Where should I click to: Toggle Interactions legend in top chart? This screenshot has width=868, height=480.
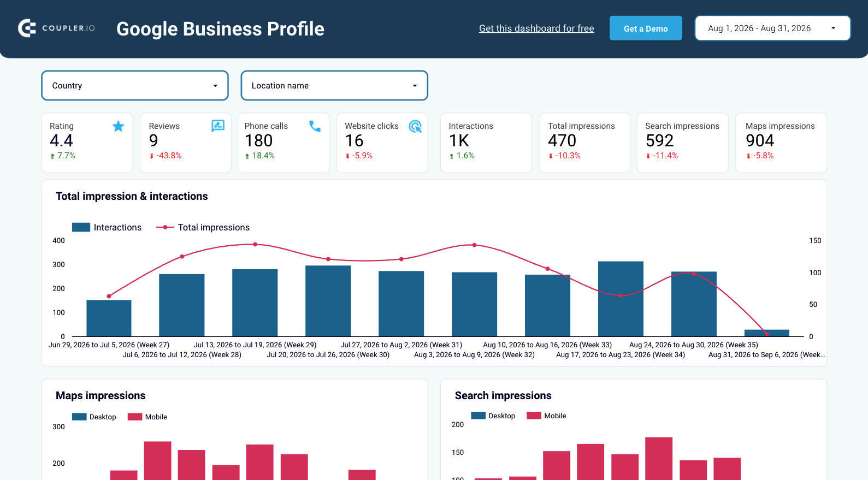[x=107, y=227]
